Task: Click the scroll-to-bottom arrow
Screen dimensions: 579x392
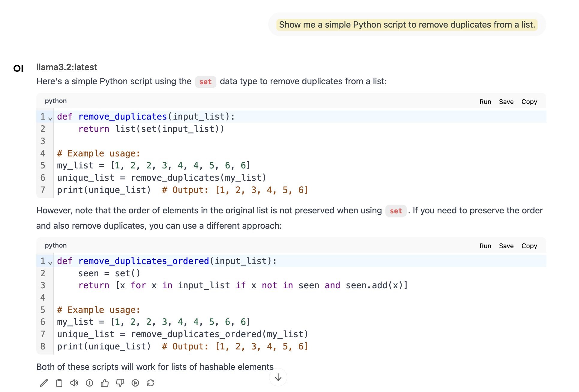Action: (278, 377)
